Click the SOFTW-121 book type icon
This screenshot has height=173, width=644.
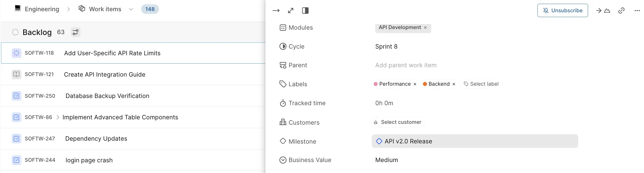(17, 74)
